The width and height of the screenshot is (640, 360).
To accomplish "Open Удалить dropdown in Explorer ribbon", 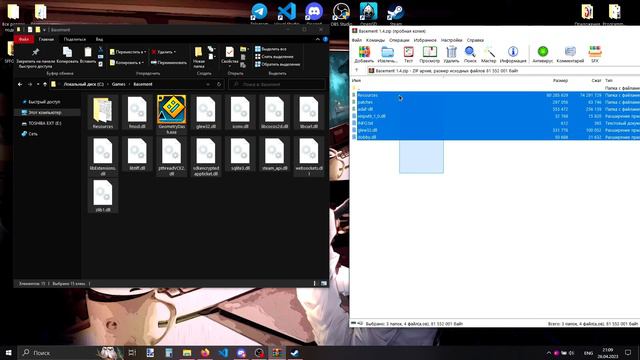I will (164, 52).
